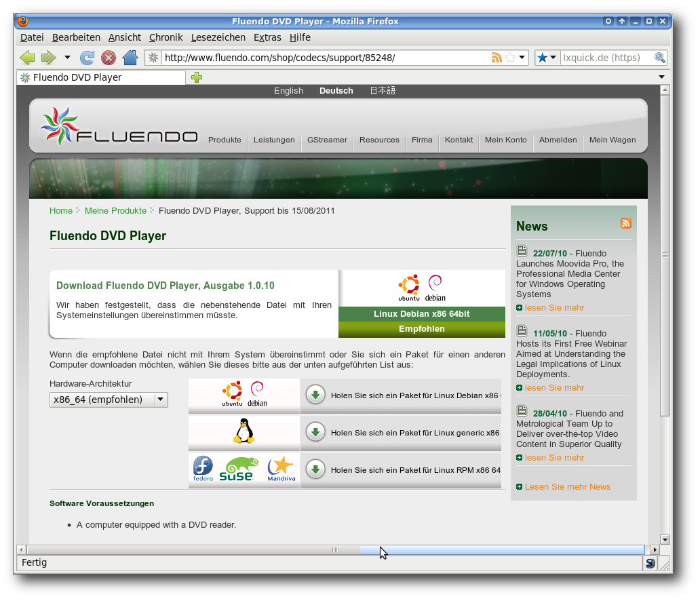Click the red stop loading icon

108,58
